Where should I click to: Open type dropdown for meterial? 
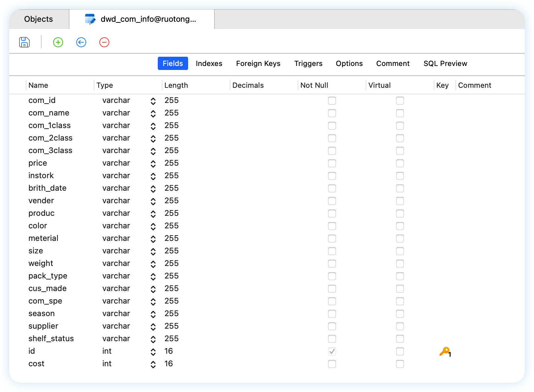[x=153, y=239]
